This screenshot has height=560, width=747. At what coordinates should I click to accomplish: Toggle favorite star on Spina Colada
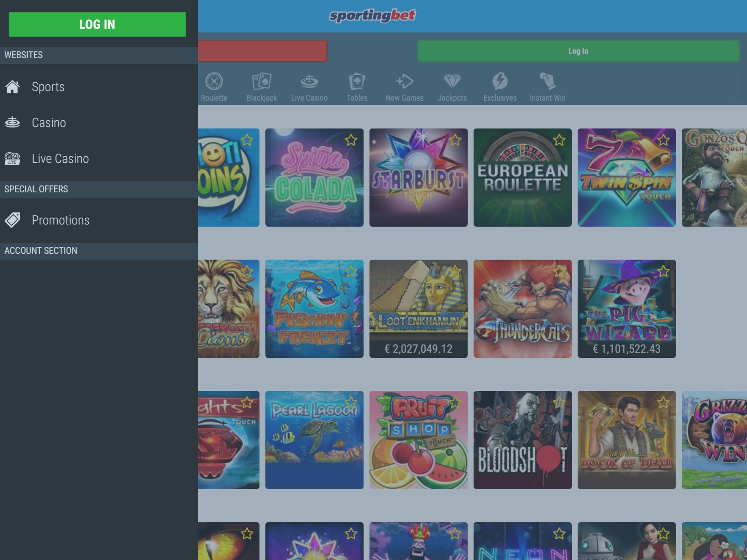click(x=351, y=140)
